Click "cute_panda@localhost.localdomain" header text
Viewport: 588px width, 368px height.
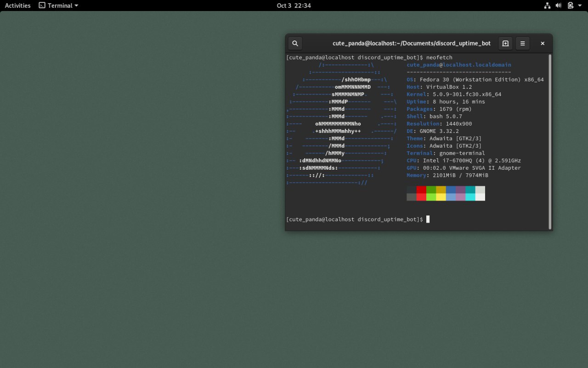coord(459,65)
